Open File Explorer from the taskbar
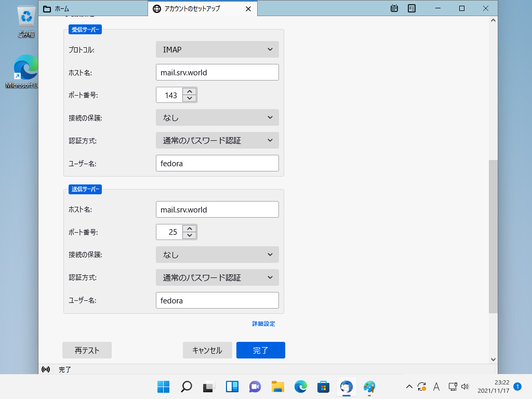The width and height of the screenshot is (532, 399). [278, 387]
